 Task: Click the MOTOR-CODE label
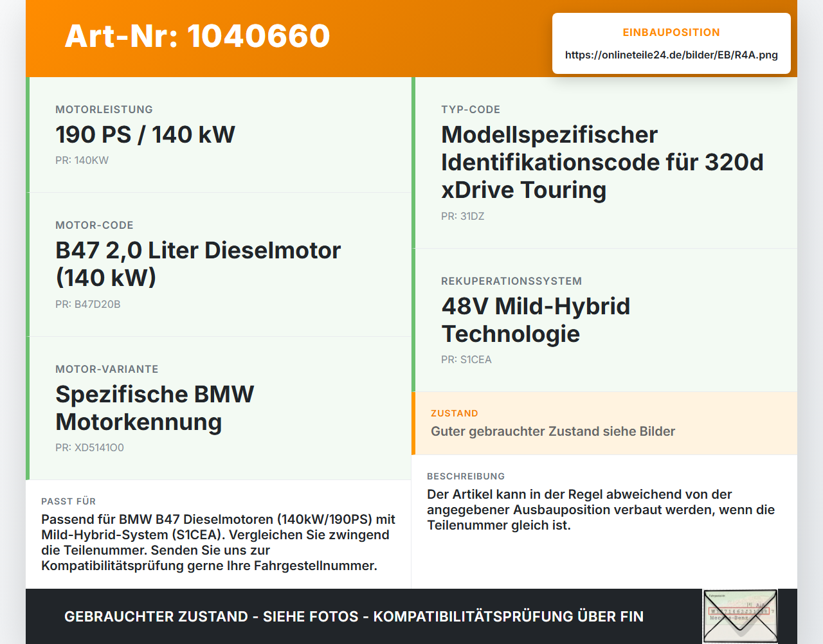point(95,225)
